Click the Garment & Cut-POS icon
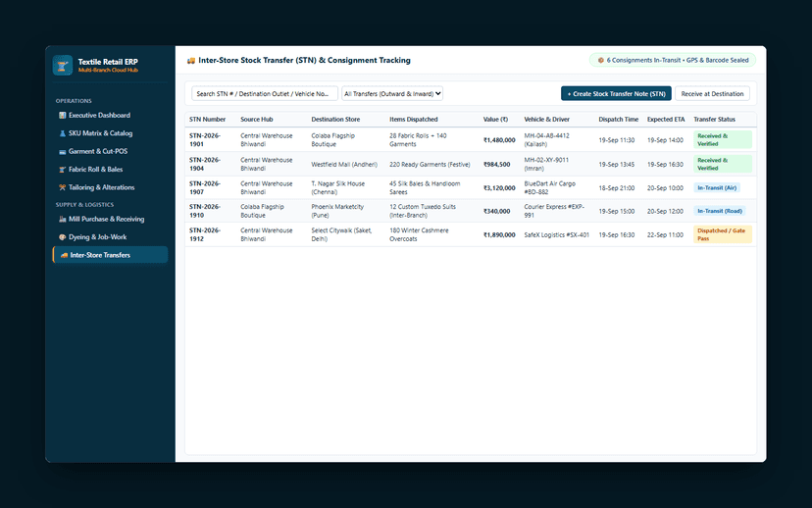Screen dimensions: 812x508 [x=62, y=152]
